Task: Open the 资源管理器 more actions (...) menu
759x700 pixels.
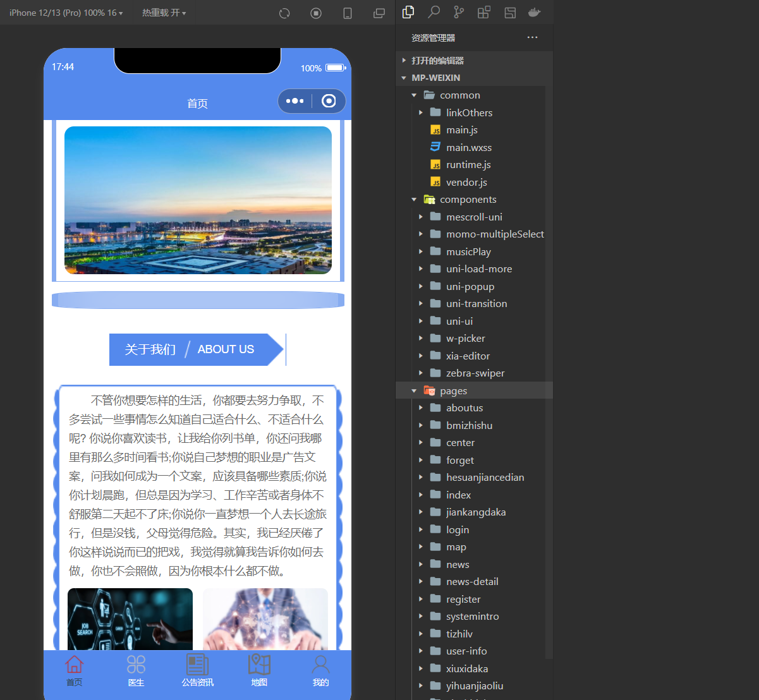Action: 532,38
